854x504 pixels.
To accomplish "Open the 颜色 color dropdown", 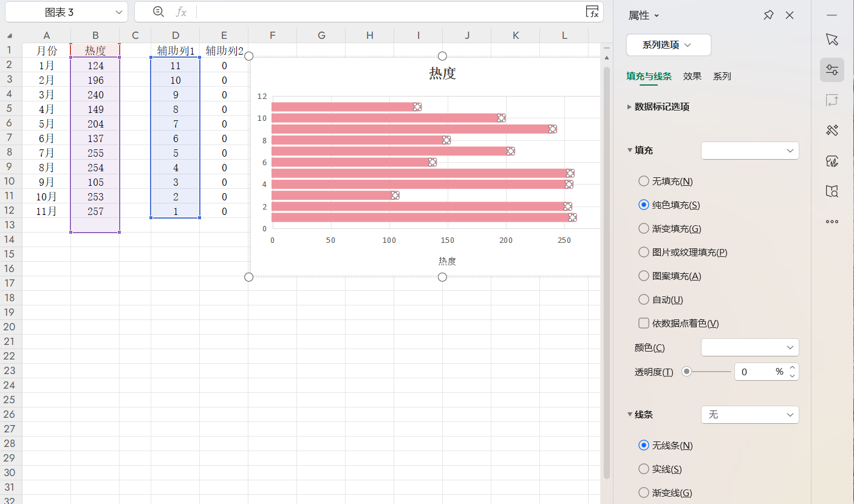I will point(750,347).
